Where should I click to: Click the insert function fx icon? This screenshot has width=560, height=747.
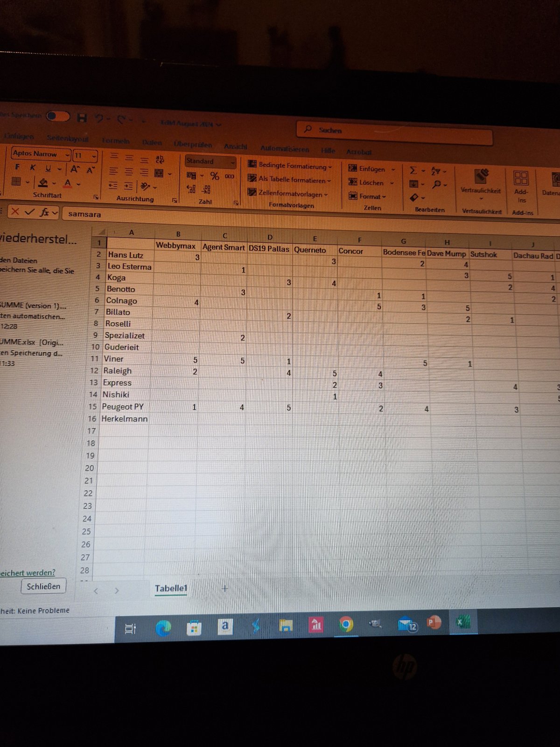click(45, 212)
